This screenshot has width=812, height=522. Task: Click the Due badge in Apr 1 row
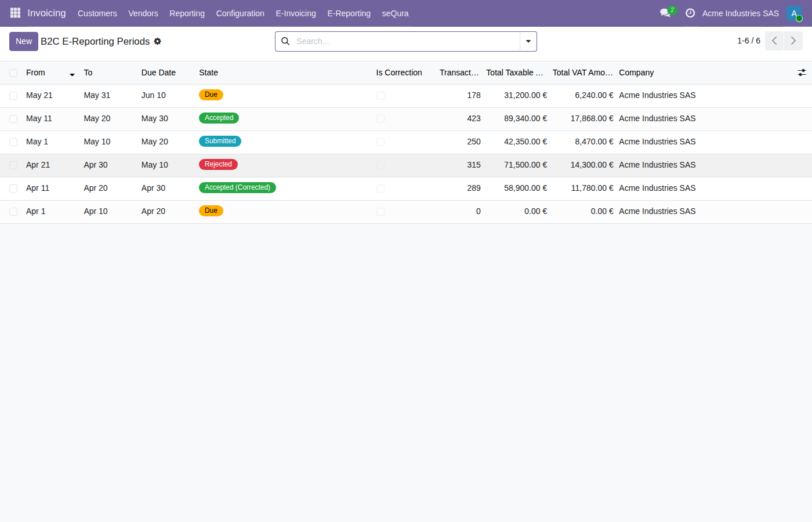211,211
